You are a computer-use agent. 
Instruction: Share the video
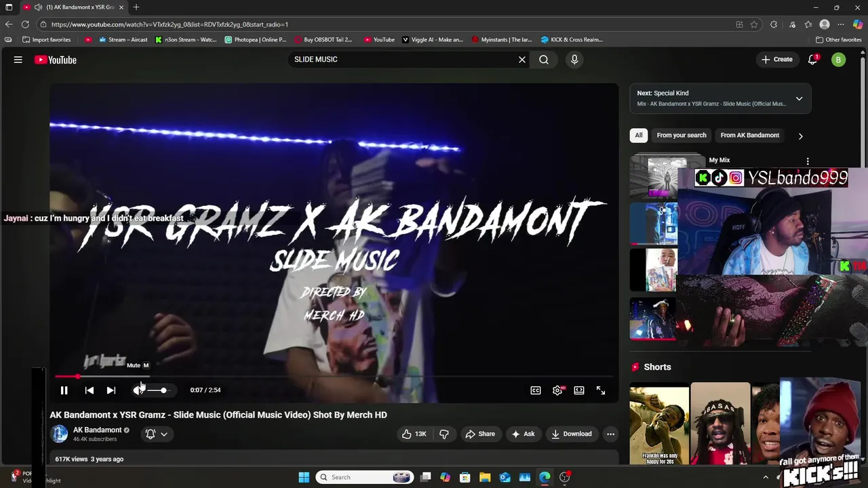tap(480, 434)
